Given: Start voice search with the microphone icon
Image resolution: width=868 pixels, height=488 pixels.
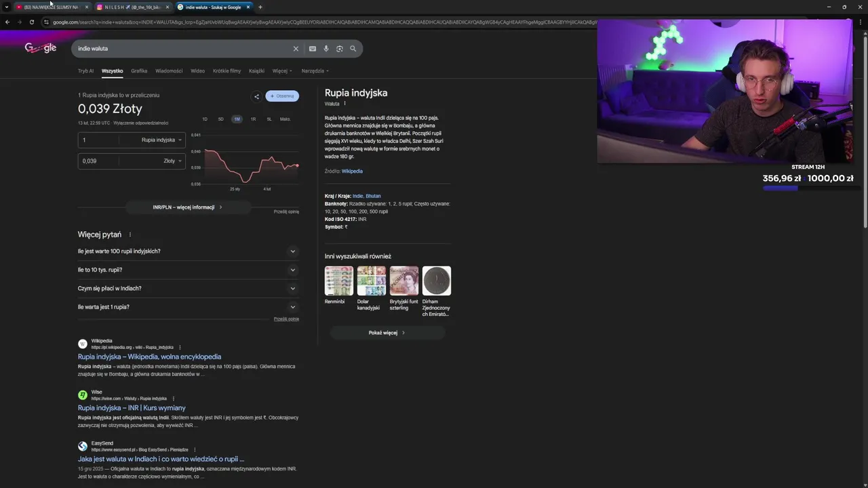Looking at the screenshot, I should coord(326,49).
